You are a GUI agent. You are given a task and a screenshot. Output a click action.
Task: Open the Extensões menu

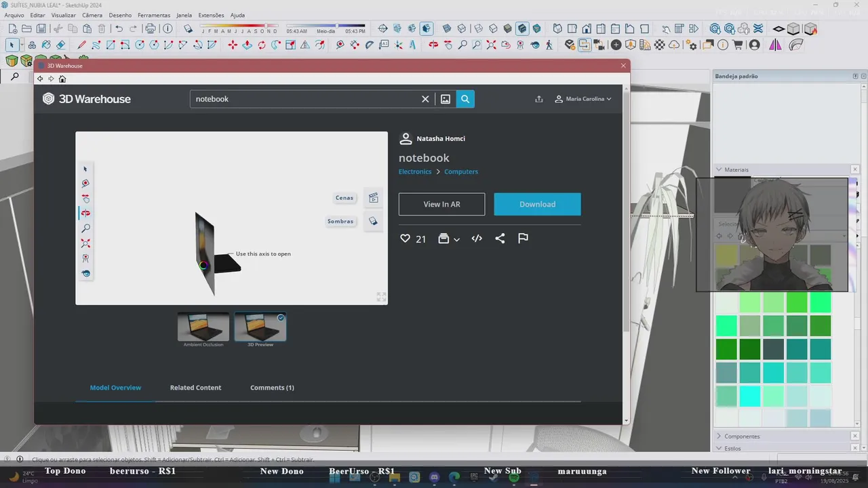(211, 15)
